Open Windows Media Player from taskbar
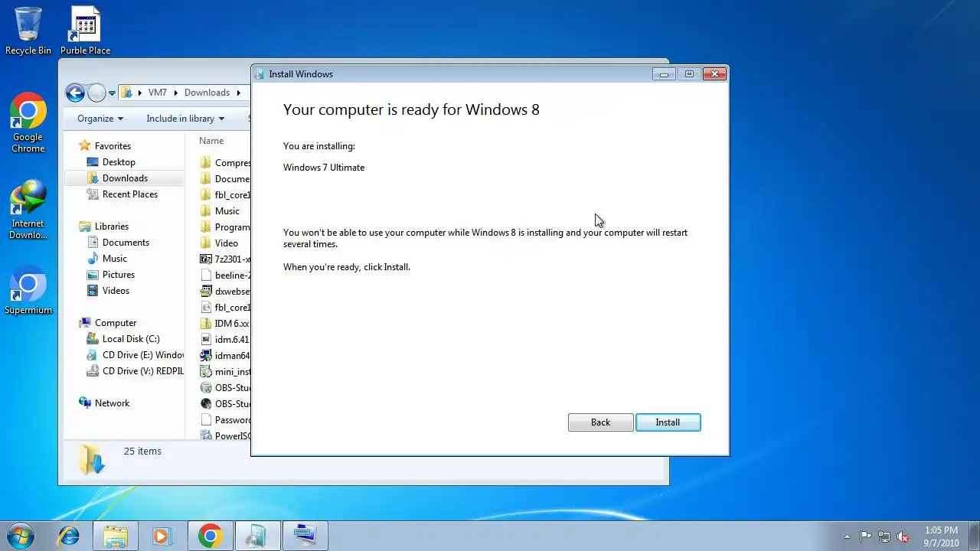The height and width of the screenshot is (551, 980). coord(162,536)
